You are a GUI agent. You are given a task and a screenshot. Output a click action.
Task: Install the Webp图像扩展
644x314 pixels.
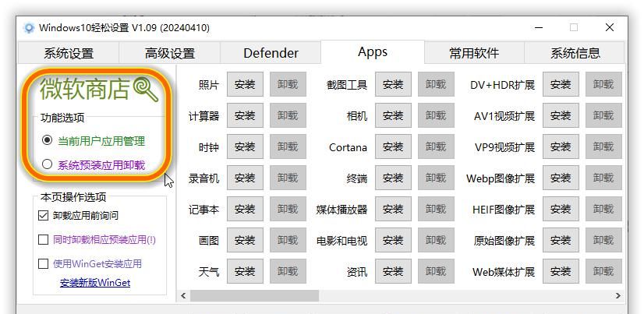(561, 178)
